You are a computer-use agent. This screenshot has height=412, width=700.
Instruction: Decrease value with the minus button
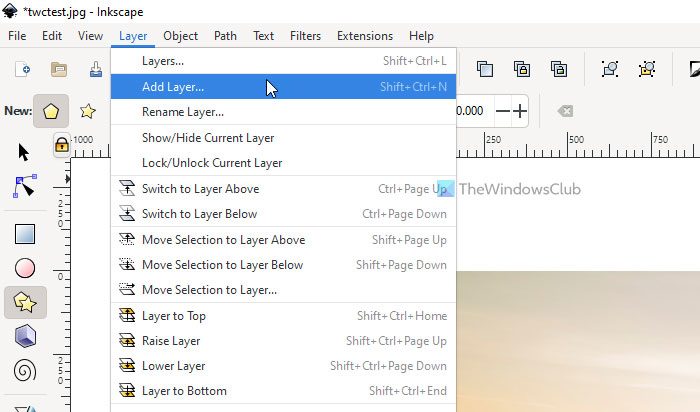click(503, 111)
